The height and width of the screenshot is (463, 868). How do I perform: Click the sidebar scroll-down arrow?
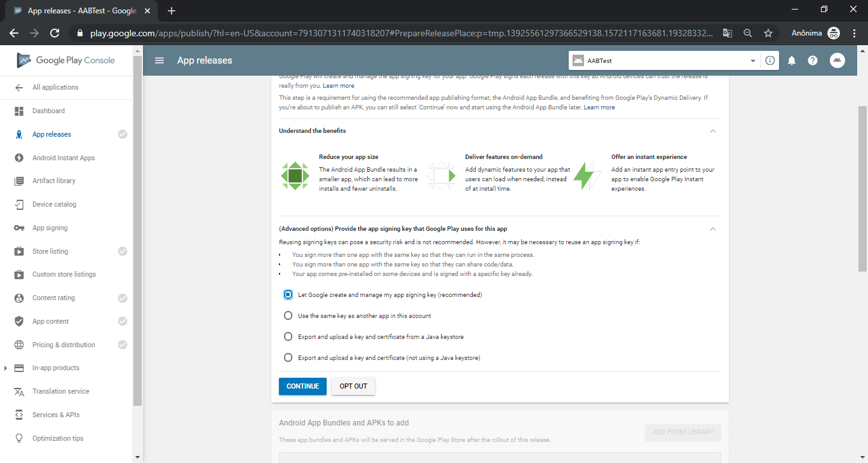[x=138, y=457]
